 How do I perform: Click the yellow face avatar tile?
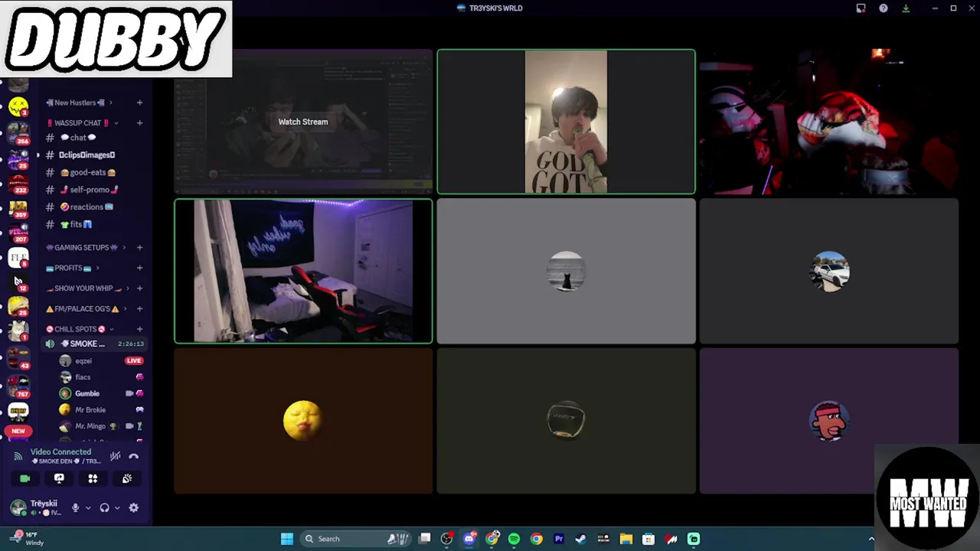(303, 420)
